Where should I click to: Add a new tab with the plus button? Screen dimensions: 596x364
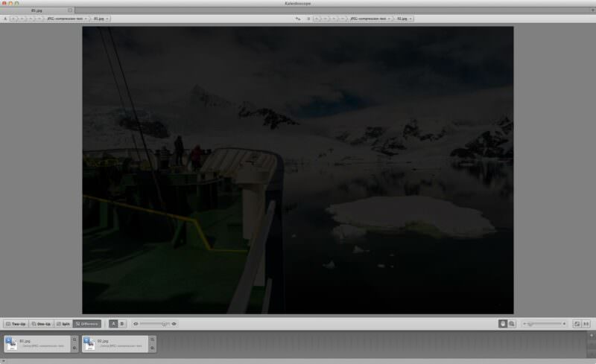[x=592, y=10]
